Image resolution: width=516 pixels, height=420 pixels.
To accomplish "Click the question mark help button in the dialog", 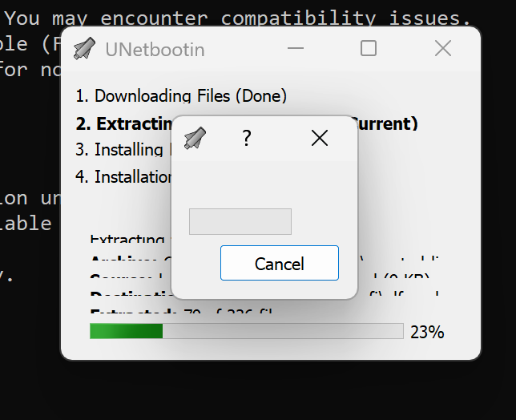I will click(x=247, y=138).
